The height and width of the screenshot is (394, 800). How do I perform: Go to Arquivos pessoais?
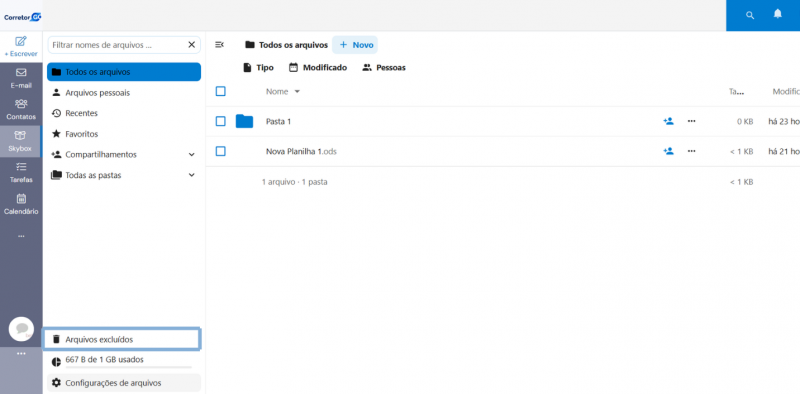124,93
